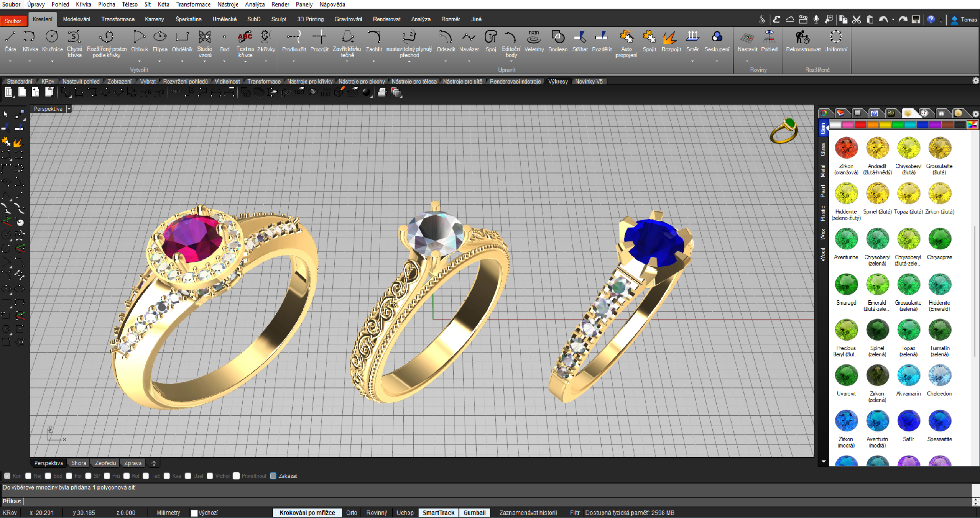The height and width of the screenshot is (518, 980).
Task: Click the Seskupení group tool
Action: 717,41
